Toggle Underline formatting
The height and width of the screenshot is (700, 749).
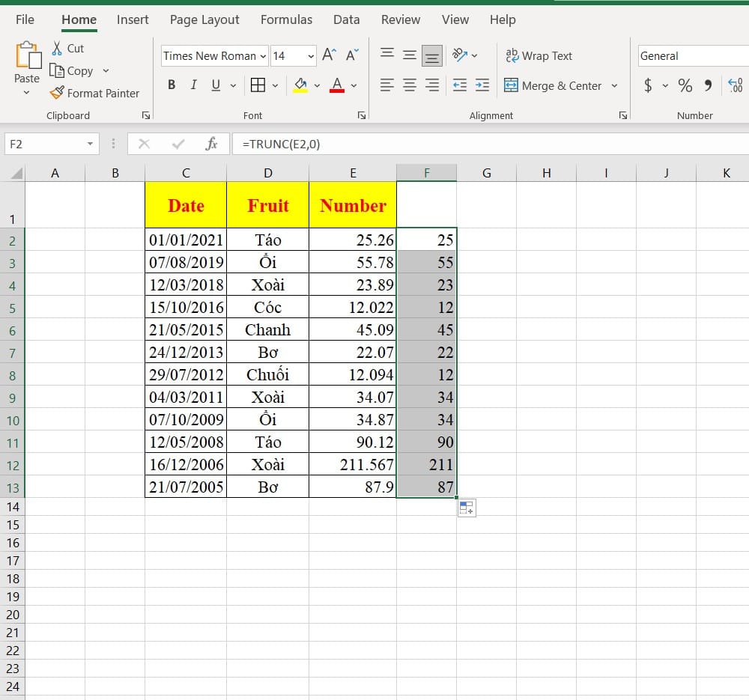click(216, 85)
